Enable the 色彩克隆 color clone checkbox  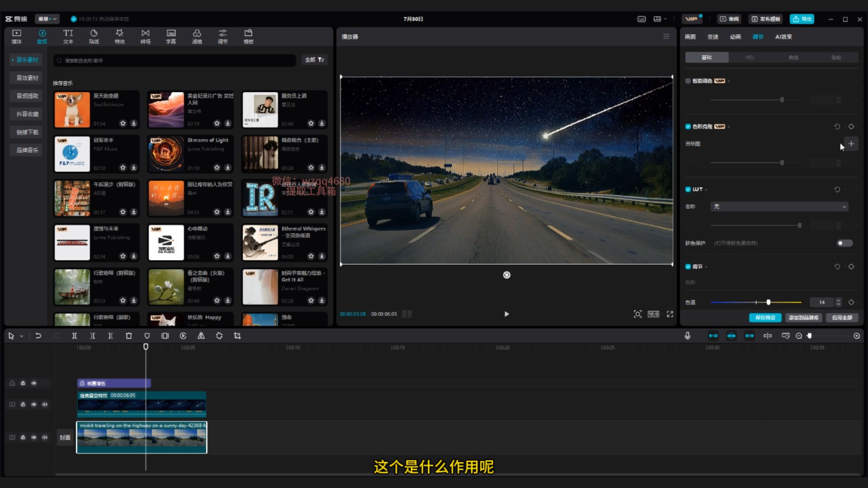click(x=689, y=127)
